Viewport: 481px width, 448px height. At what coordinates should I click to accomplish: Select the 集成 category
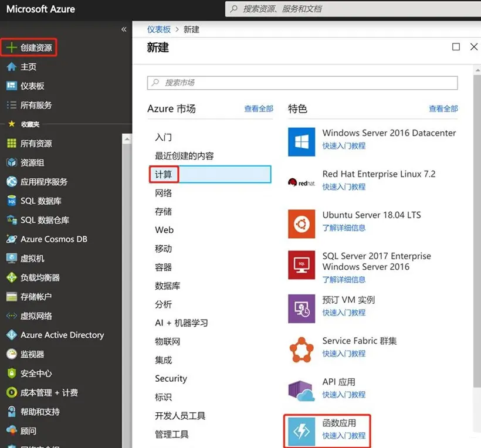163,360
